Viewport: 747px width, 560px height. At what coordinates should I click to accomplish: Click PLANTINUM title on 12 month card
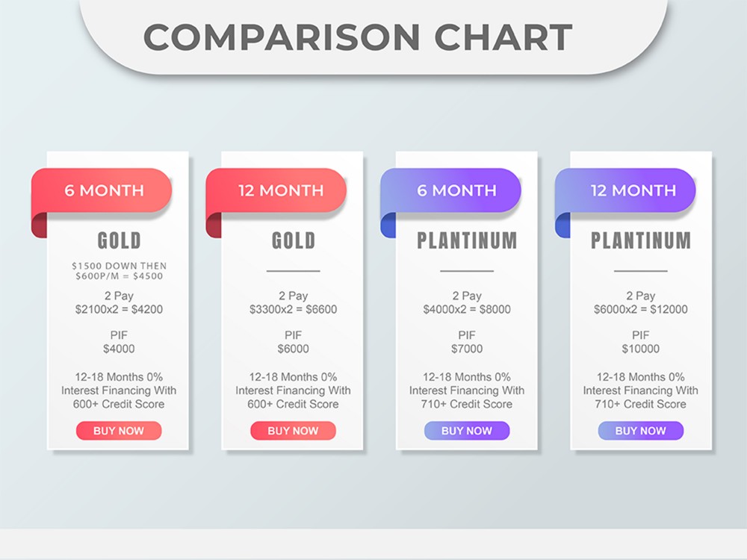click(x=641, y=240)
